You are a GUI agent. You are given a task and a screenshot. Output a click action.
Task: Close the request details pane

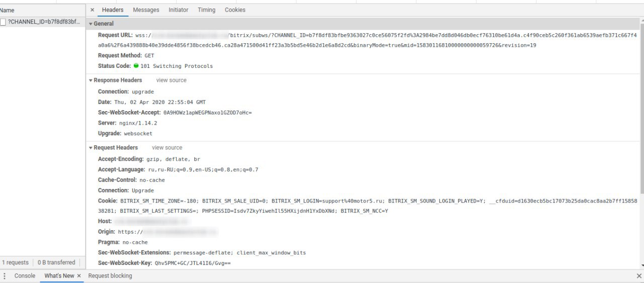pyautogui.click(x=92, y=10)
